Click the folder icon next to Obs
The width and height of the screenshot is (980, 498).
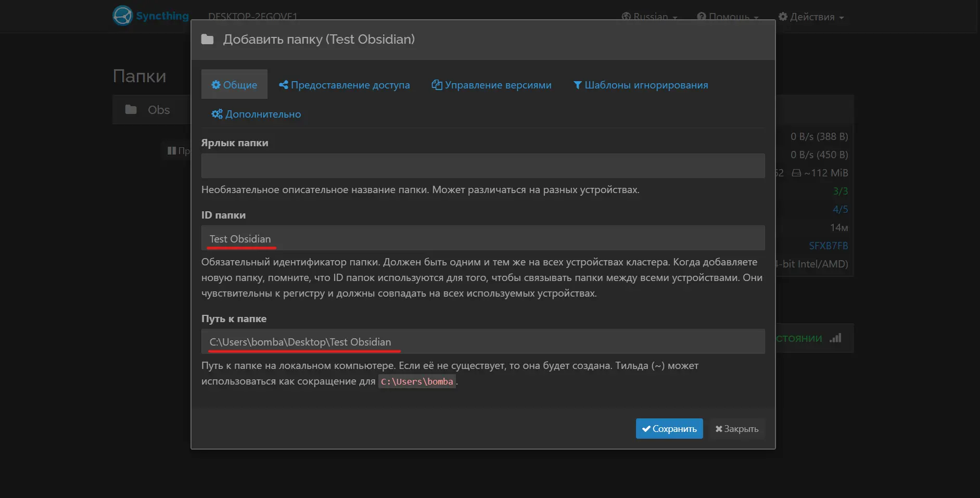131,109
